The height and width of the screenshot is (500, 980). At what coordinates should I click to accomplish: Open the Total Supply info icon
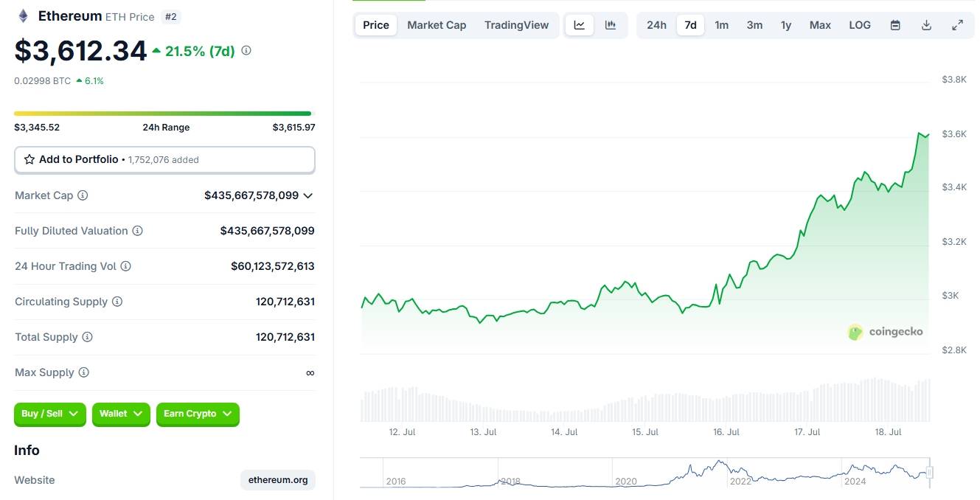pos(87,337)
